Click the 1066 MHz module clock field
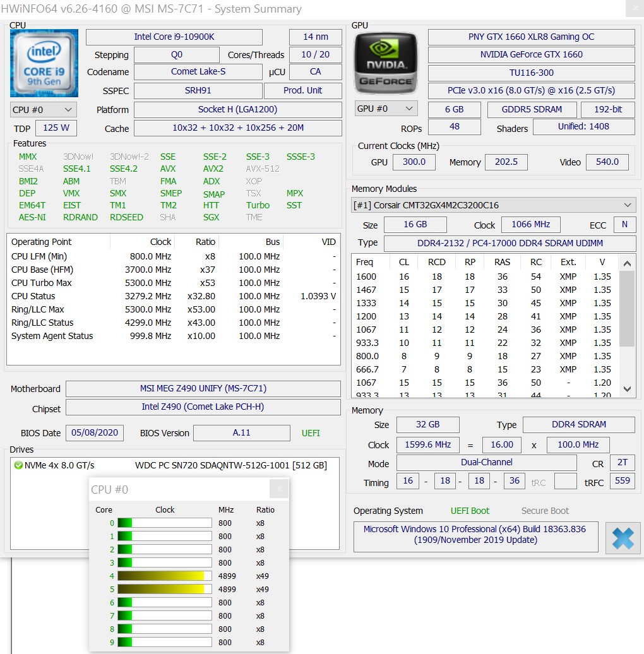The image size is (644, 654). tap(530, 224)
